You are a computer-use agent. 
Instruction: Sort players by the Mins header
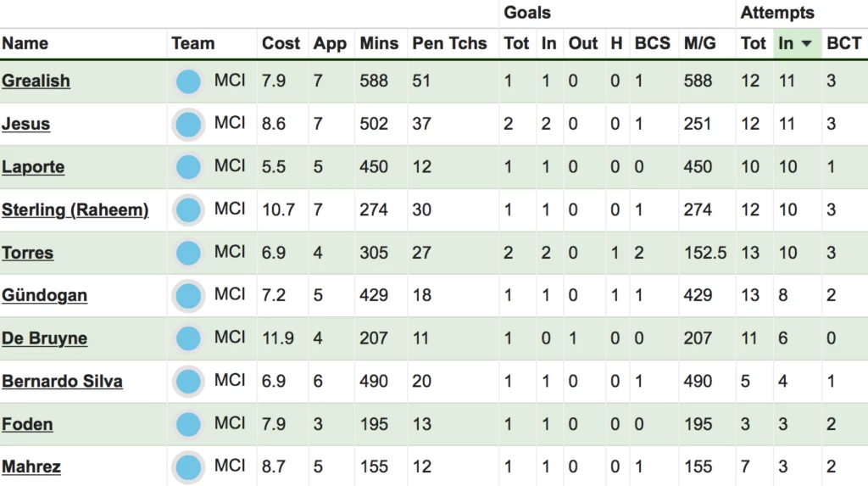tap(379, 43)
